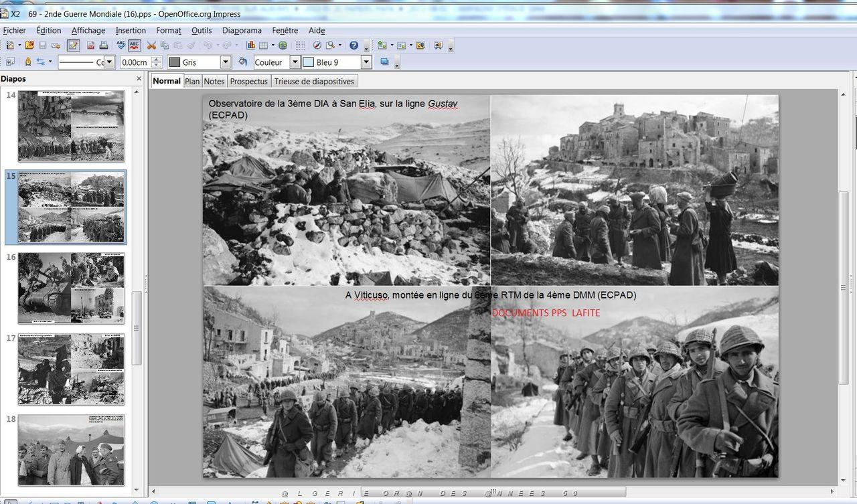Screen dimensions: 857x504
Task: Toggle the Shadow icon in line toolbar
Action: (x=384, y=62)
